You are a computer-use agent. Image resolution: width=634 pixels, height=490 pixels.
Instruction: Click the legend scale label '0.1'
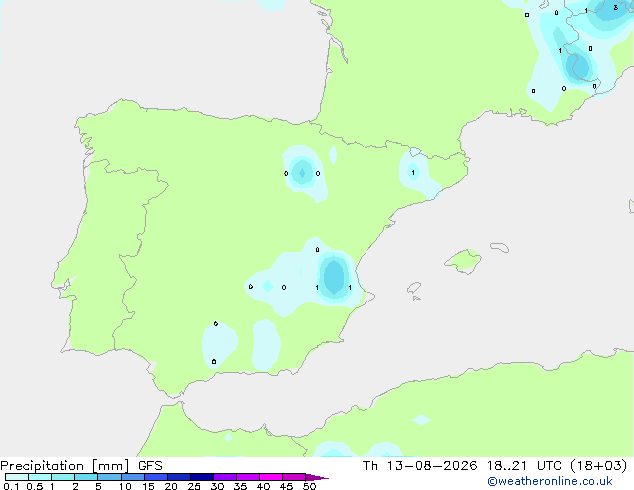click(x=11, y=486)
